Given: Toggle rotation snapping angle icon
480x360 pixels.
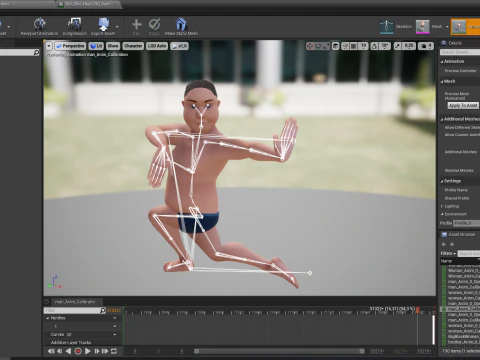Looking at the screenshot, I should pyautogui.click(x=374, y=46).
